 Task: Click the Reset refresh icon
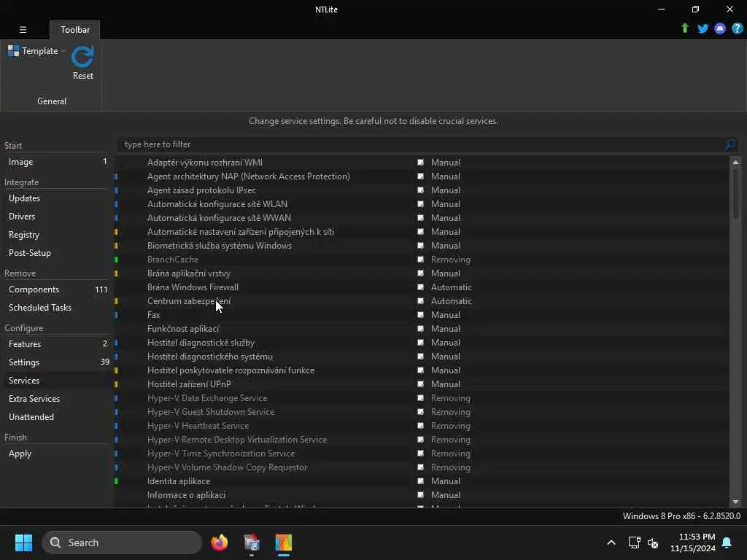pyautogui.click(x=83, y=57)
